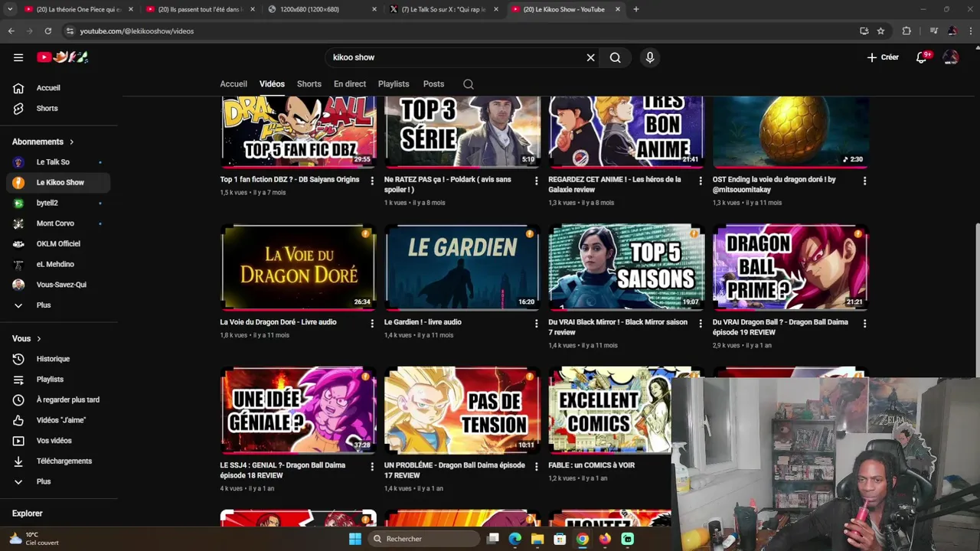980x551 pixels.
Task: Click the channel search magnifier icon
Action: tap(469, 84)
